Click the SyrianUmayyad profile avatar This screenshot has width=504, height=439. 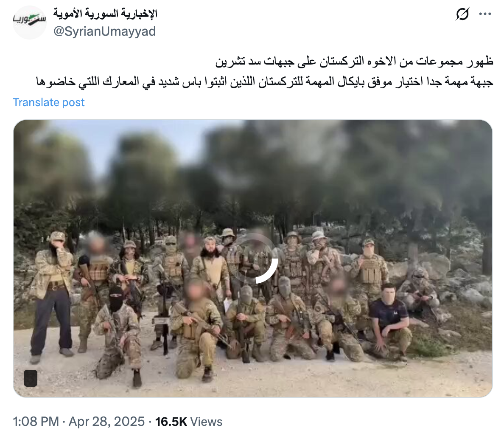[x=30, y=22]
